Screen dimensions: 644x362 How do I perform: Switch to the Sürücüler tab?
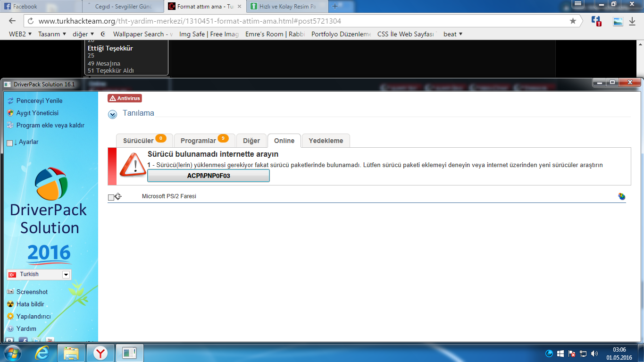(x=144, y=141)
